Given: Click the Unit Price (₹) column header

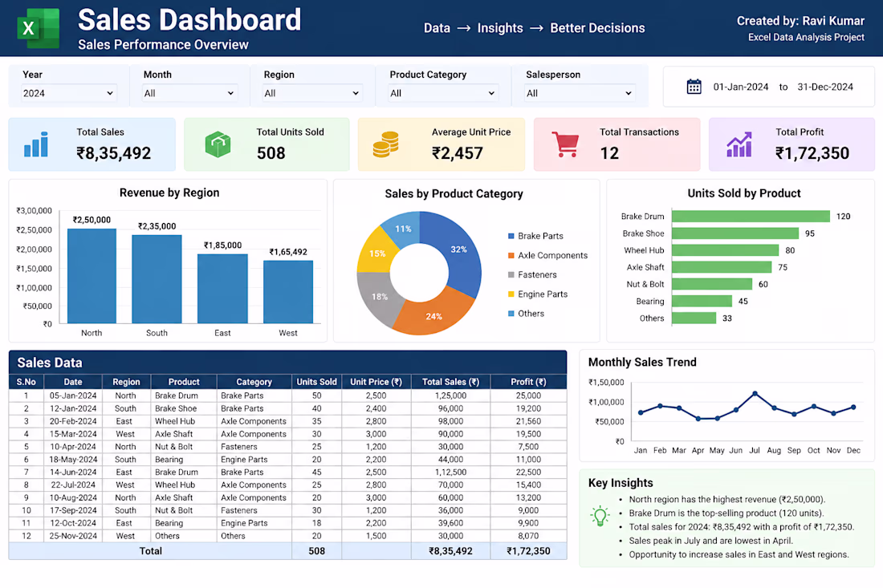Looking at the screenshot, I should [x=376, y=382].
